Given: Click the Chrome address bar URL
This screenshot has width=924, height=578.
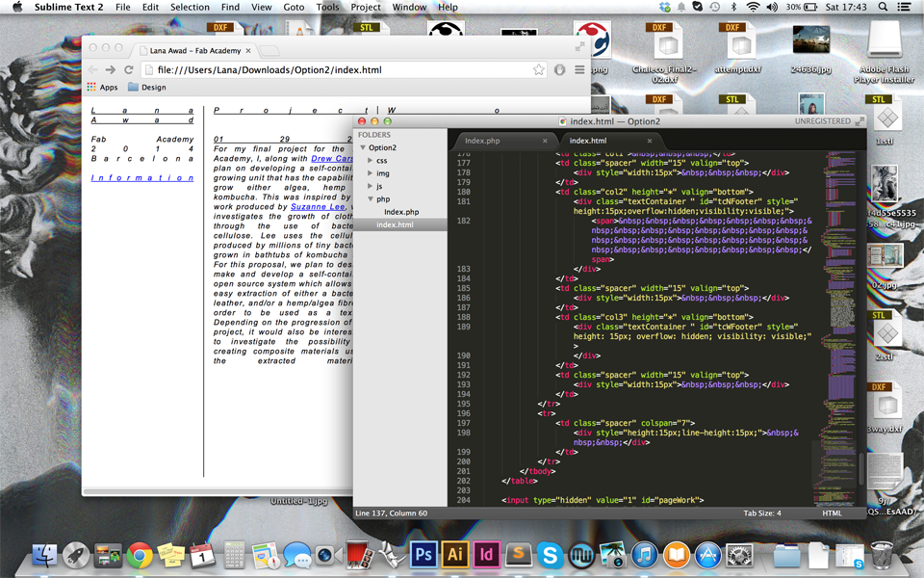Looking at the screenshot, I should pyautogui.click(x=269, y=69).
